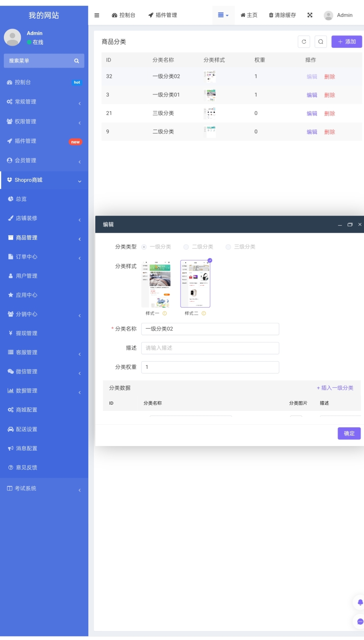364x640 pixels.
Task: Click the sidebar search menu magnifier icon
Action: pyautogui.click(x=76, y=61)
